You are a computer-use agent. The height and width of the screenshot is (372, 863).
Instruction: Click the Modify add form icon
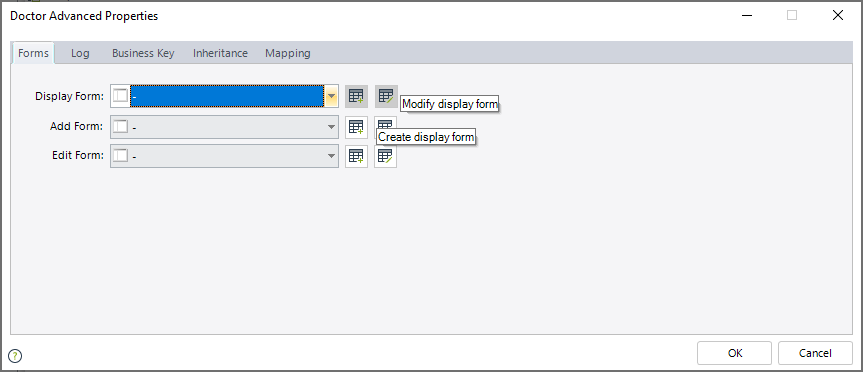tap(386, 123)
